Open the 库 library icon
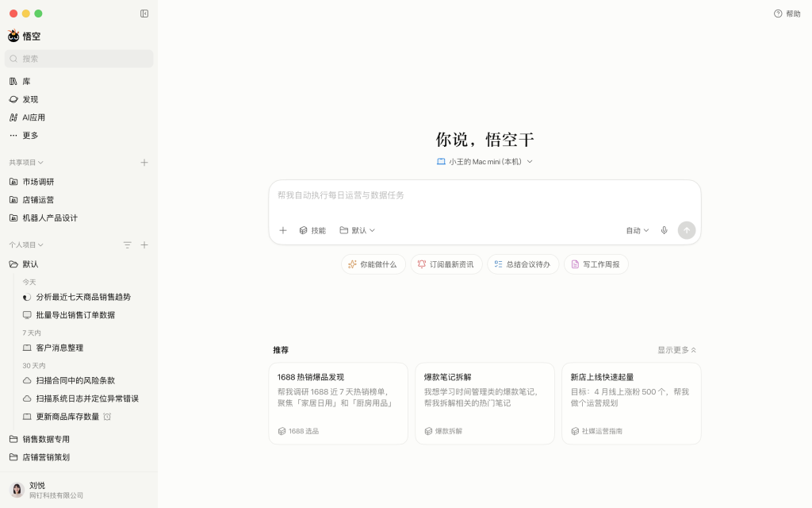Viewport: 812px width, 508px height. (13, 82)
